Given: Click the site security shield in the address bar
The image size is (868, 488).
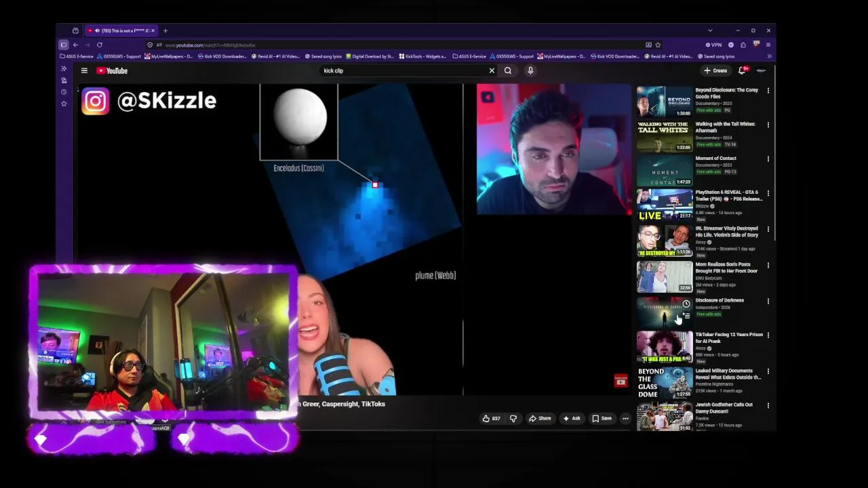Looking at the screenshot, I should [150, 45].
